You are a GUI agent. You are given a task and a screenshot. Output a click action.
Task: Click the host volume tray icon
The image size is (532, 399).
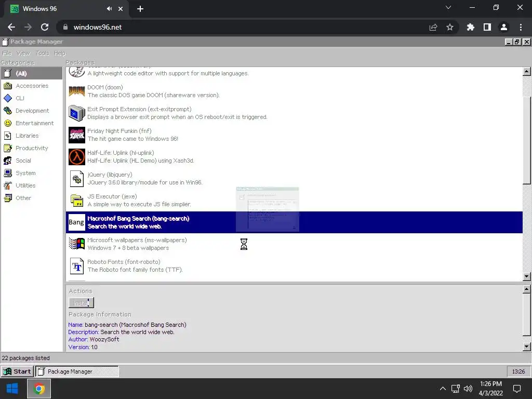[x=468, y=389]
